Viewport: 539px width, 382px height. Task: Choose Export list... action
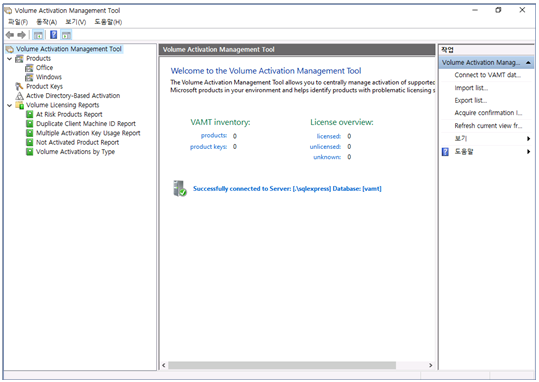(471, 100)
